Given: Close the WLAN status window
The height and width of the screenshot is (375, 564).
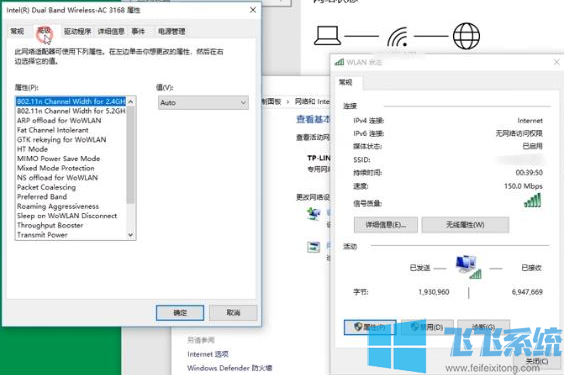Looking at the screenshot, I should pos(556,62).
